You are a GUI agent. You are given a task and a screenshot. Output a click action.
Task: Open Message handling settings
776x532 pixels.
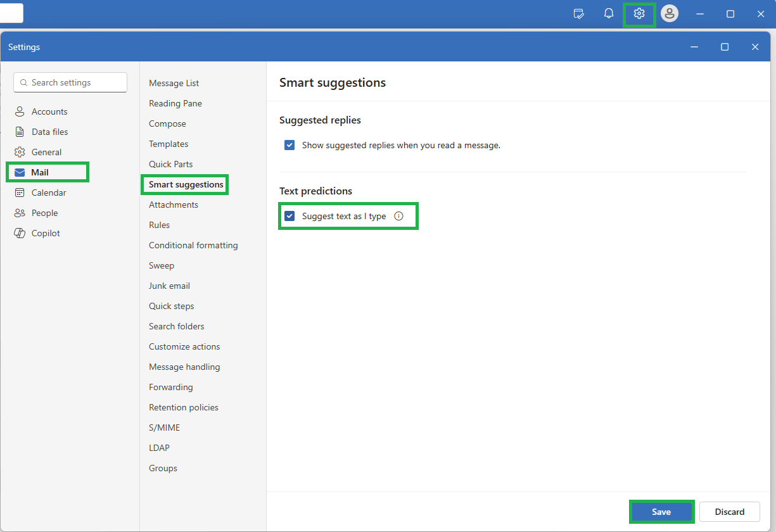coord(184,367)
